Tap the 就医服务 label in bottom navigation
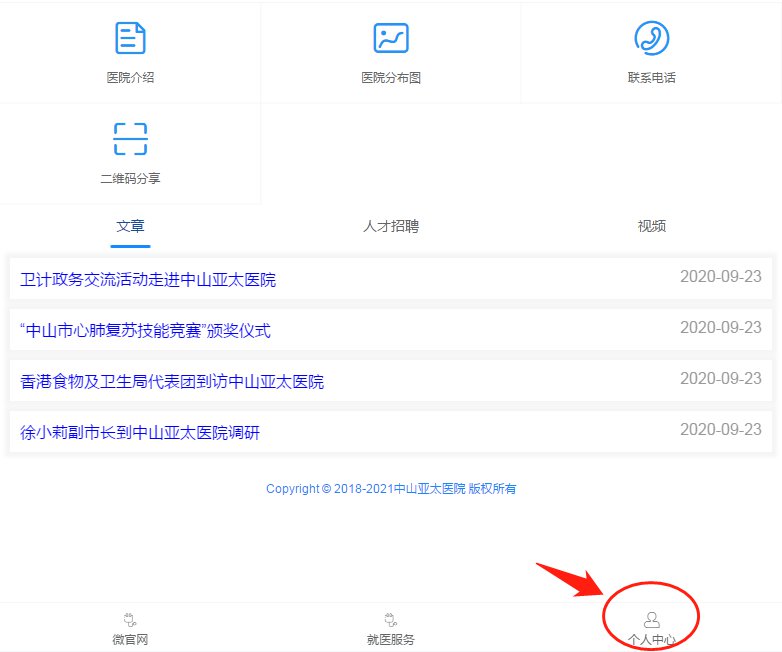The height and width of the screenshot is (652, 782). click(x=391, y=639)
